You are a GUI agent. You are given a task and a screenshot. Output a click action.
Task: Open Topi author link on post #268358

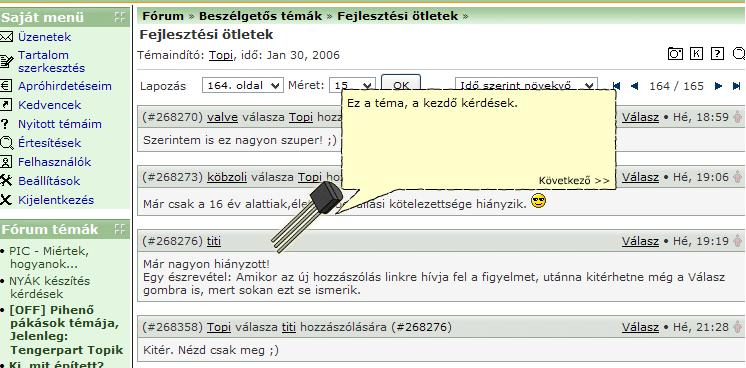coord(219,327)
